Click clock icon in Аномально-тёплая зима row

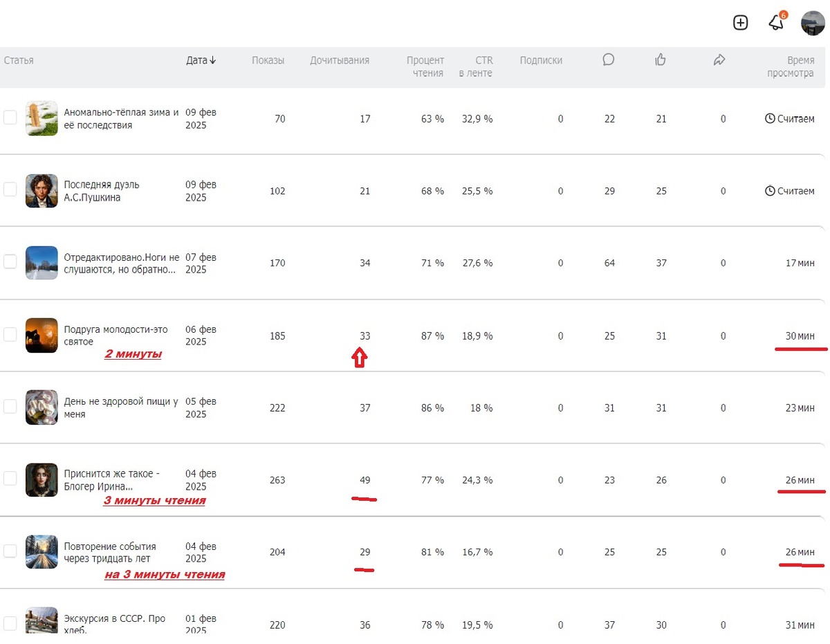point(770,119)
